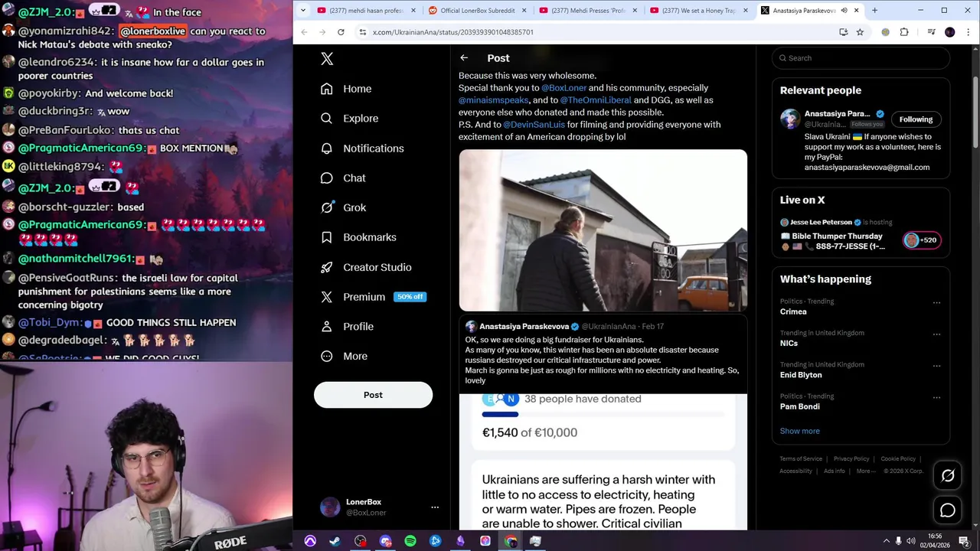Viewport: 980px width, 551px height.
Task: Open @TheOmniLiberal mention link
Action: (x=596, y=100)
